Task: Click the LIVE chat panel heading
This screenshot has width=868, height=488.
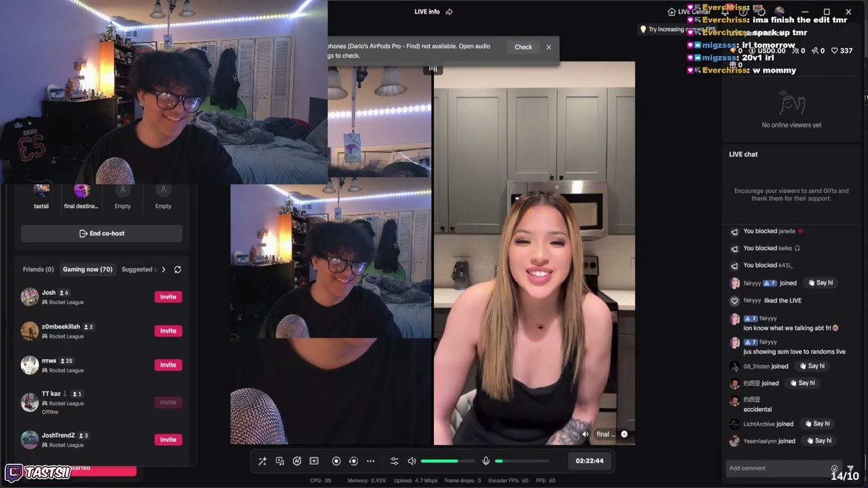Action: [743, 155]
